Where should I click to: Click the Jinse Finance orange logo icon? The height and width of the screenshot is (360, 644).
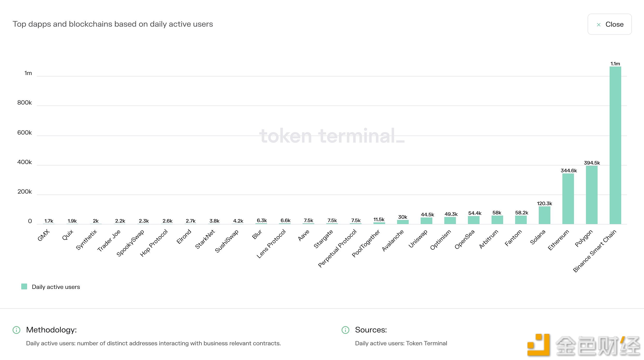pos(538,345)
